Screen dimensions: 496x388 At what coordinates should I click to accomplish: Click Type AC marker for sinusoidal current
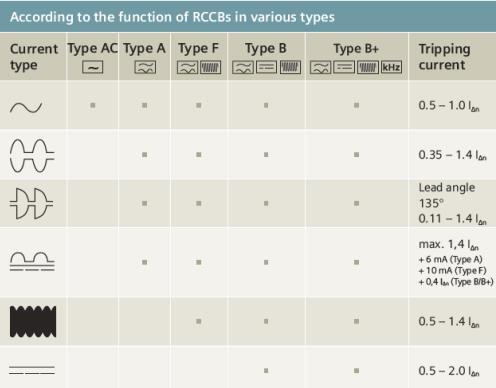[x=93, y=105]
